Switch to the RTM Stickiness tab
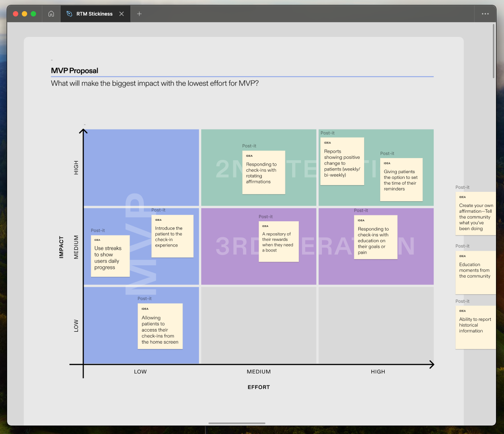Image resolution: width=504 pixels, height=434 pixels. point(94,14)
